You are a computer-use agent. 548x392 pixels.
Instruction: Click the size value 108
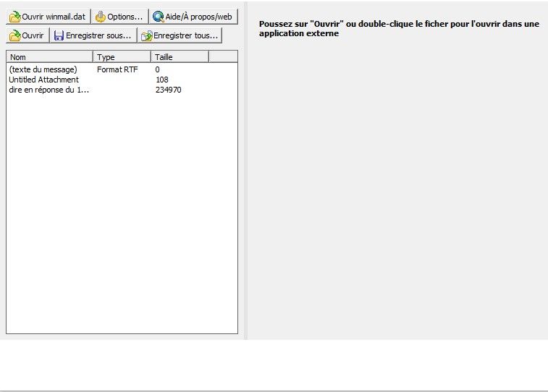pos(162,80)
